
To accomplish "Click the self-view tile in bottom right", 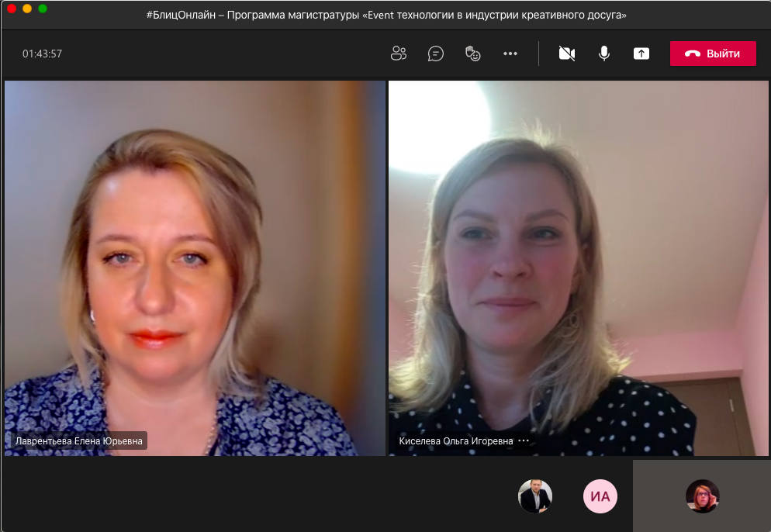I will point(702,496).
